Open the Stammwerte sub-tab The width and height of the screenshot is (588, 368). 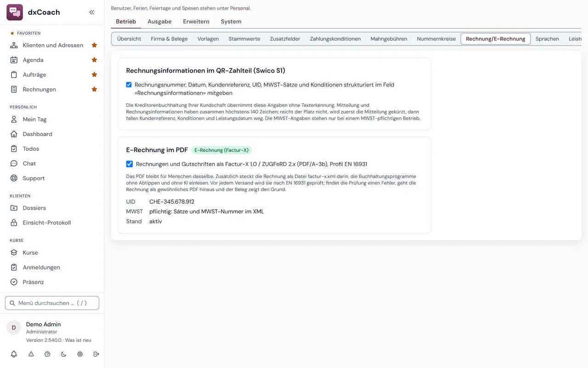pos(244,39)
